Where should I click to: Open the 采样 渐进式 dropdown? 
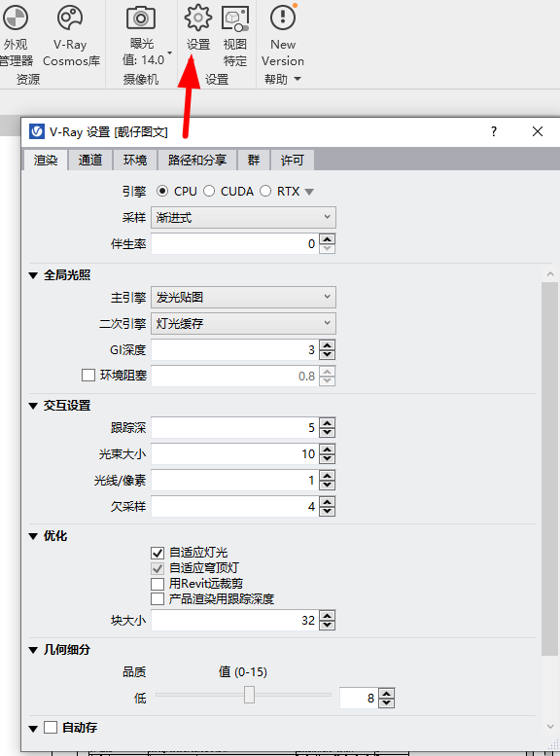243,217
